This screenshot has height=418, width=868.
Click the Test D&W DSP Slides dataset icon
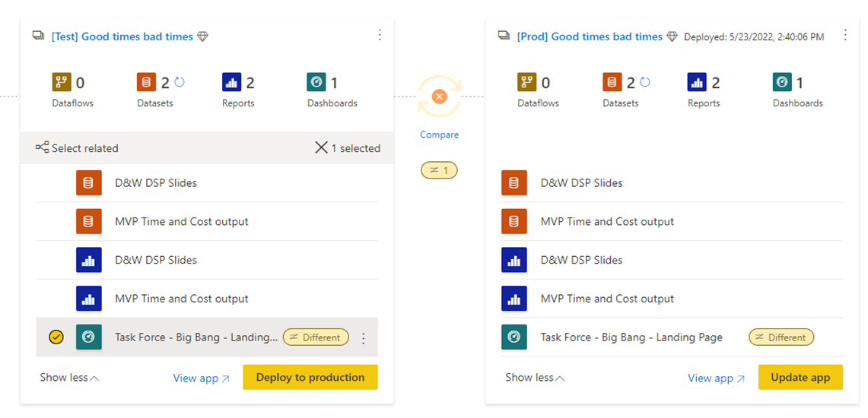[x=89, y=182]
